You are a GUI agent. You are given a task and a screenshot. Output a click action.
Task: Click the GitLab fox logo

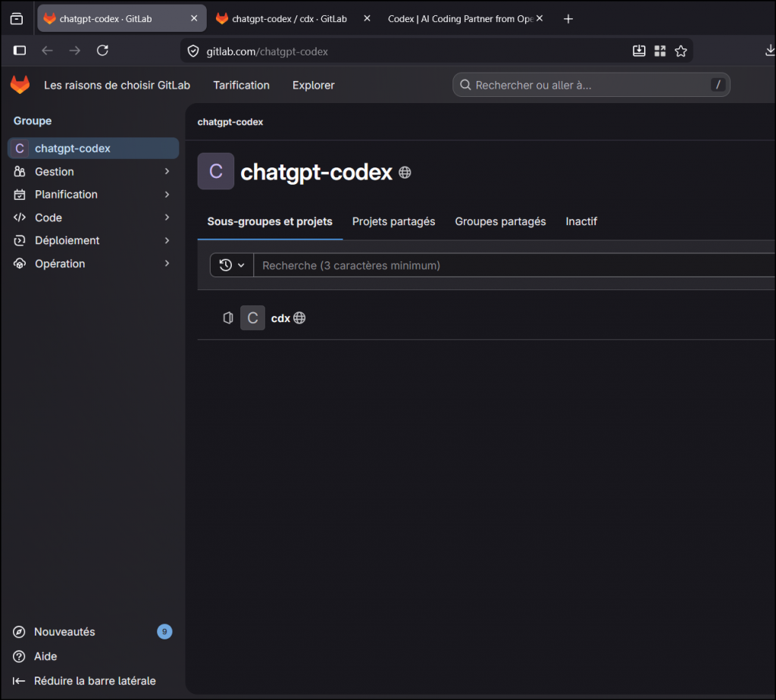(x=20, y=85)
